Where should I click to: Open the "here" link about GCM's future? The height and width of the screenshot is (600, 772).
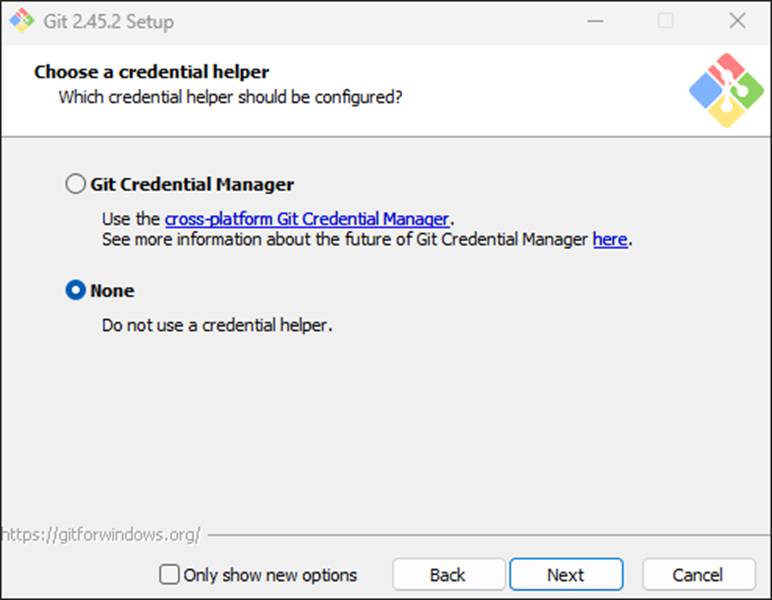pyautogui.click(x=610, y=240)
